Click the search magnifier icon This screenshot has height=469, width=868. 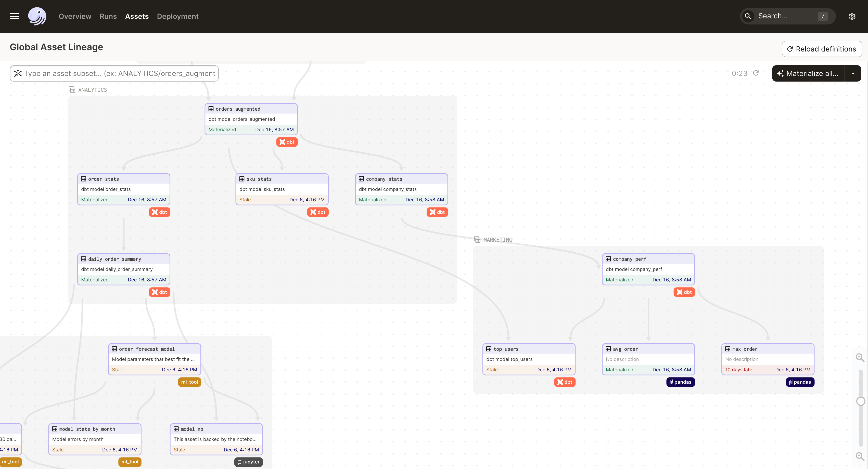[x=748, y=16]
